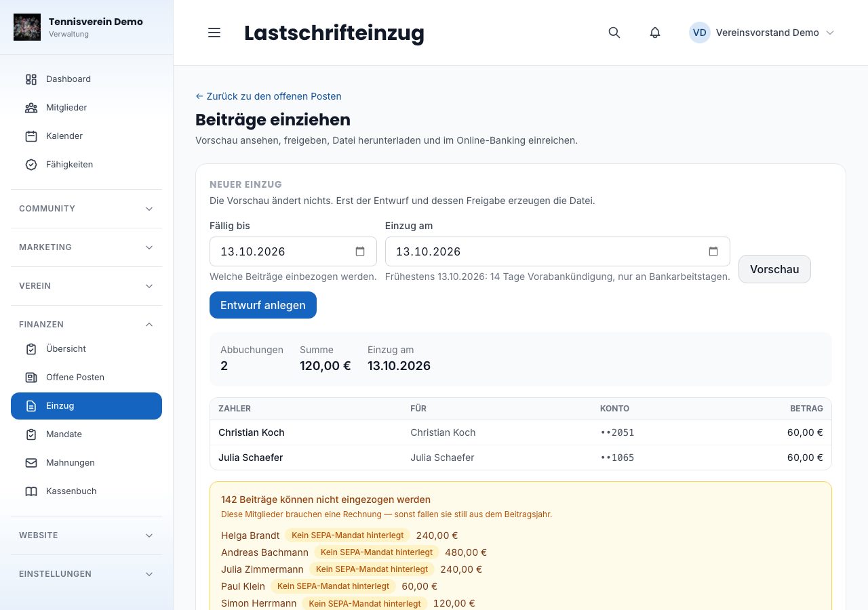Click the search magnifier icon
The image size is (868, 610).
[614, 33]
